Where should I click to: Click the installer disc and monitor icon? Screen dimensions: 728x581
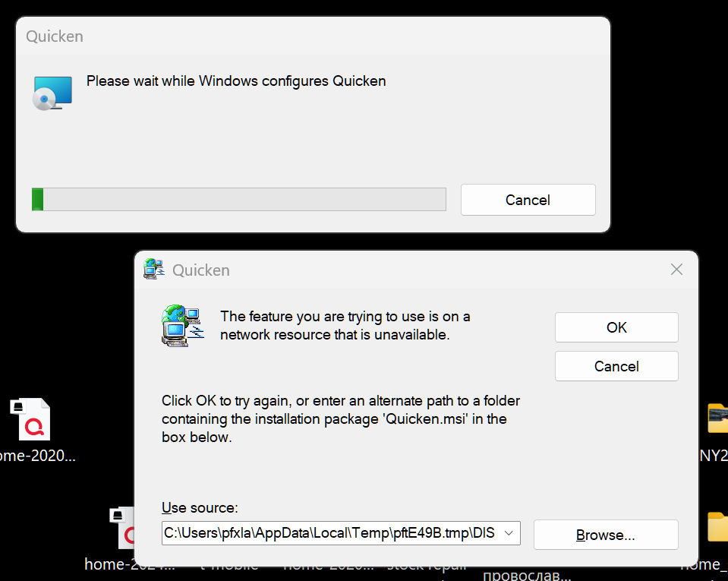click(x=52, y=93)
